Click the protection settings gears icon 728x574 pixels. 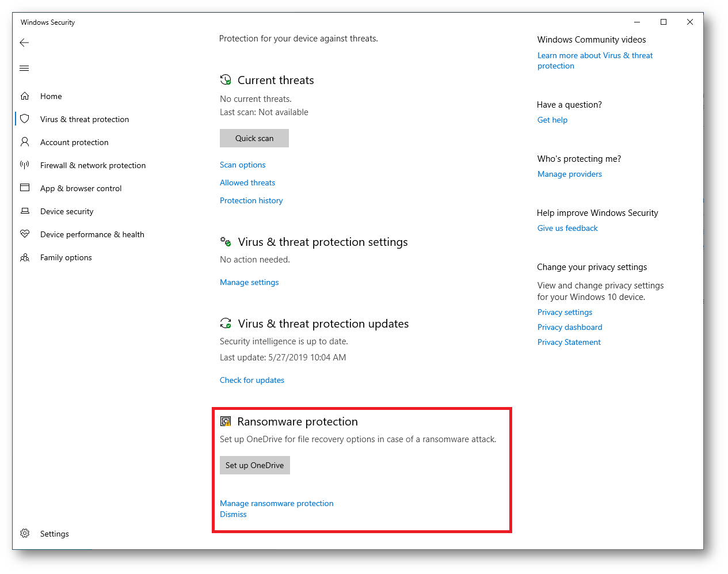point(226,241)
